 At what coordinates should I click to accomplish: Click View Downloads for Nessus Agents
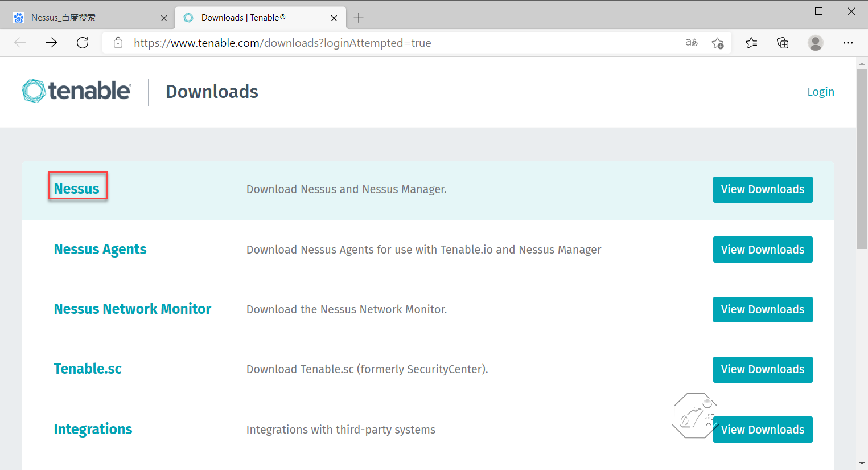tap(763, 250)
